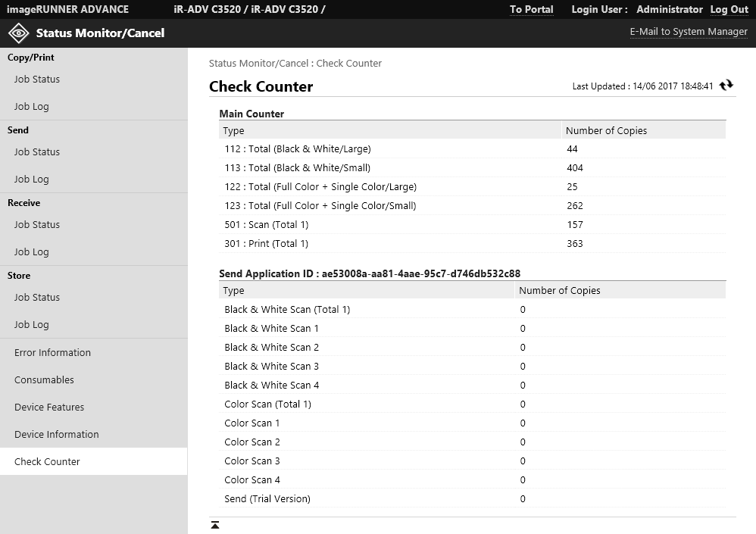Open Copy/Print Job Log

[31, 107]
